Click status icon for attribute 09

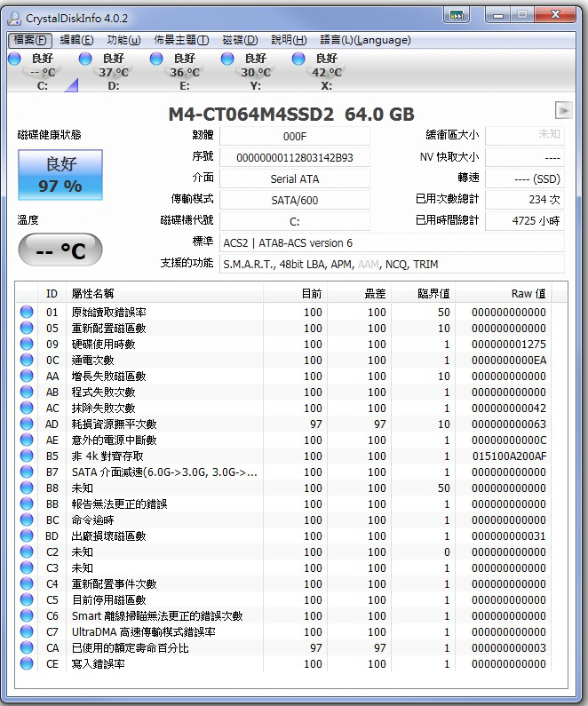pos(27,344)
